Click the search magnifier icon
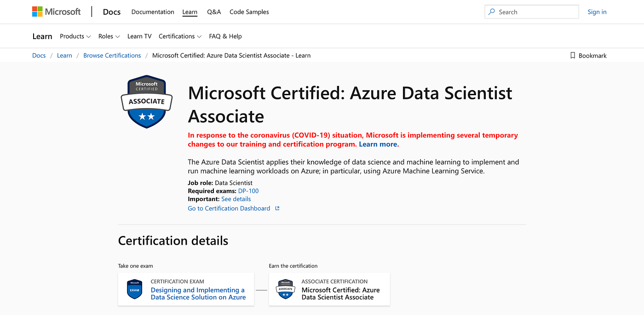The width and height of the screenshot is (644, 315). (x=492, y=12)
